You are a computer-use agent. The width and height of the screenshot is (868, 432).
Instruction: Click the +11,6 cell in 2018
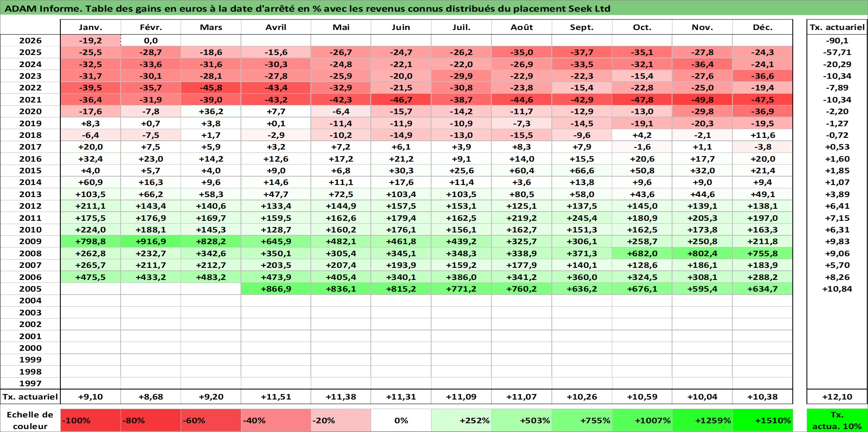[762, 135]
